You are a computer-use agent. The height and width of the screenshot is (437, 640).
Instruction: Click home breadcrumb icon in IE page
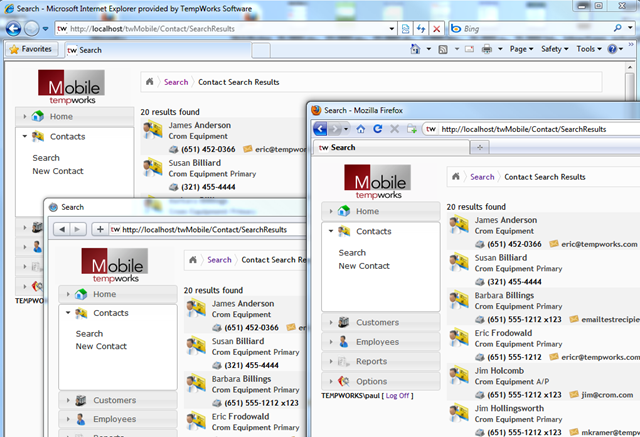click(149, 82)
